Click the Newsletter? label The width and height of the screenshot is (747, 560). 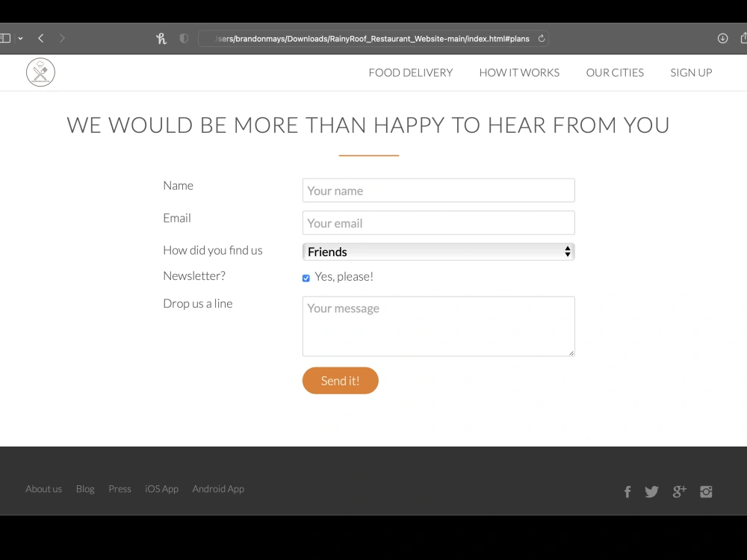[x=194, y=276]
